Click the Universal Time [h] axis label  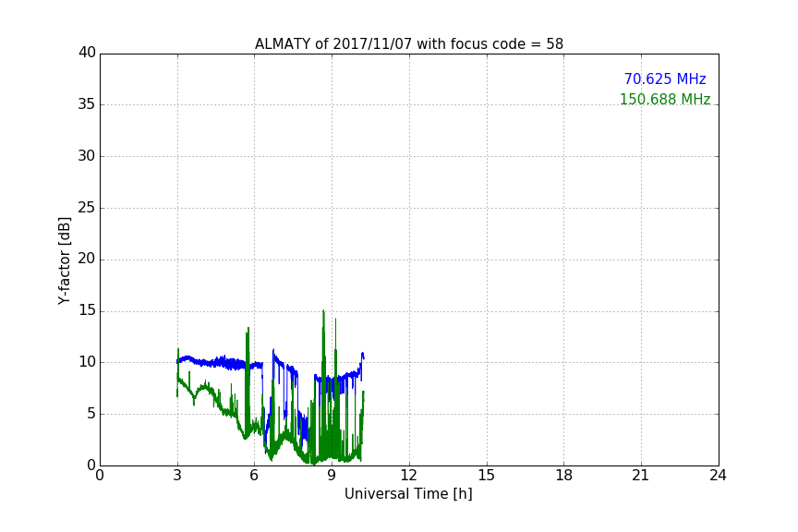pos(408,494)
